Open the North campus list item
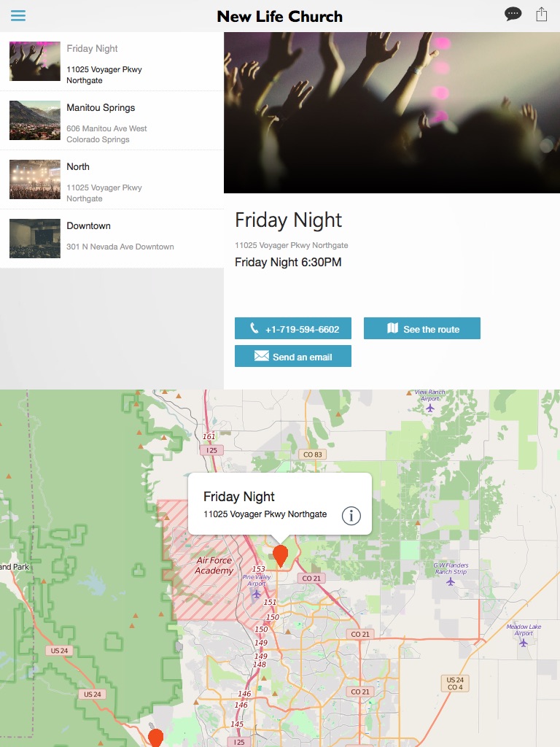 tap(112, 179)
